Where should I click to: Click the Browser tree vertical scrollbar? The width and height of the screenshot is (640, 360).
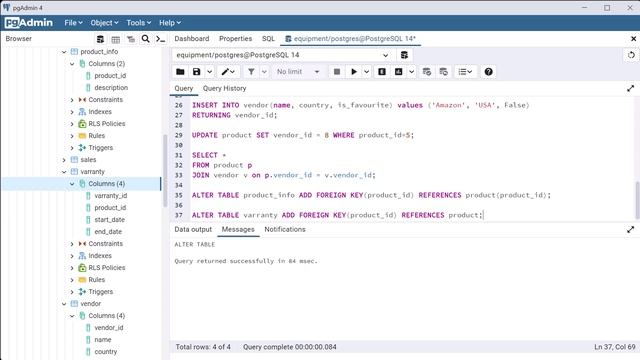165,171
